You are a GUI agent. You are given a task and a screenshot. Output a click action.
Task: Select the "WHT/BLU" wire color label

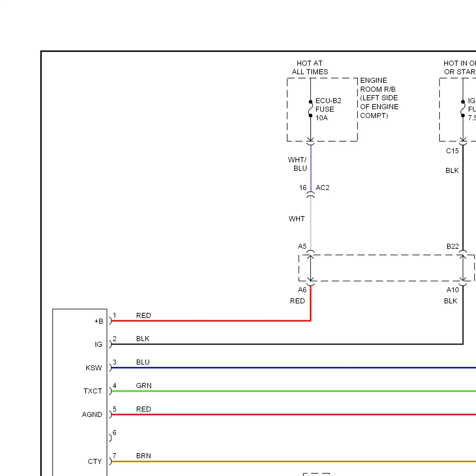coord(297,164)
